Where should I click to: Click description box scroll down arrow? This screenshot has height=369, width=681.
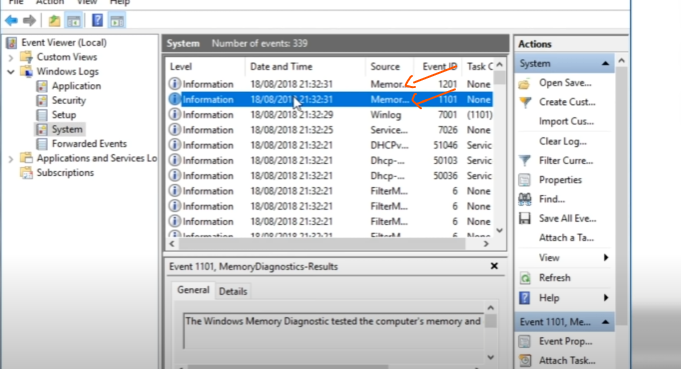(x=491, y=357)
